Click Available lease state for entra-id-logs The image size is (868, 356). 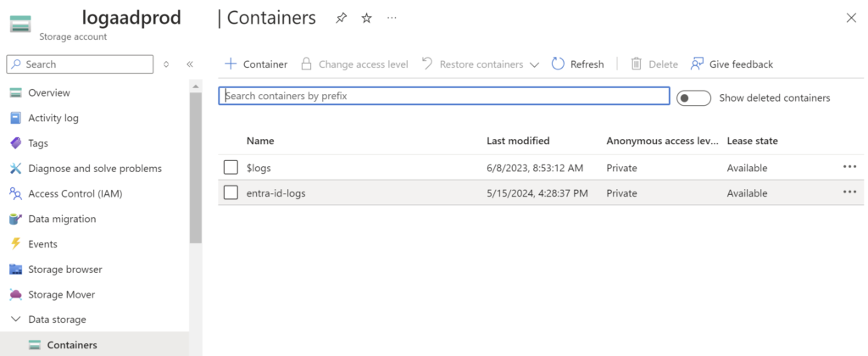748,193
